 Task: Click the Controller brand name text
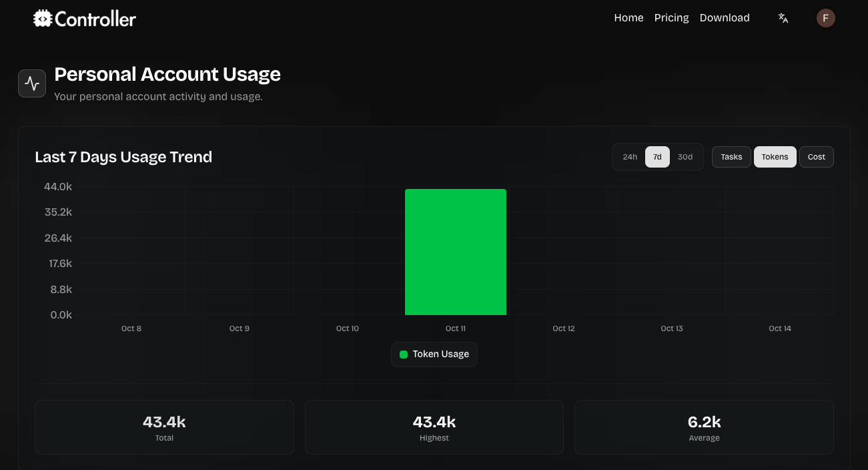(x=95, y=19)
